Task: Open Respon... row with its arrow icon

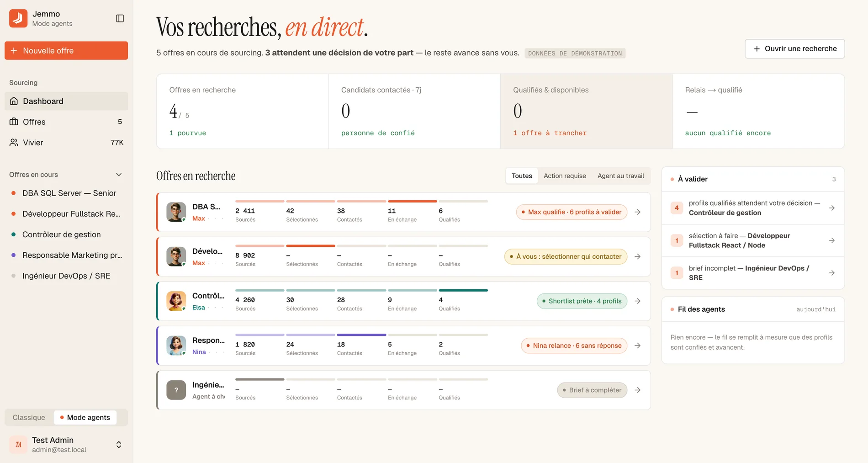Action: coord(638,346)
